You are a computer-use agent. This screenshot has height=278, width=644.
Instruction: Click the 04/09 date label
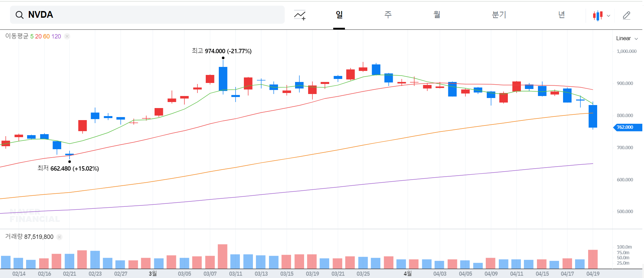tap(491, 274)
